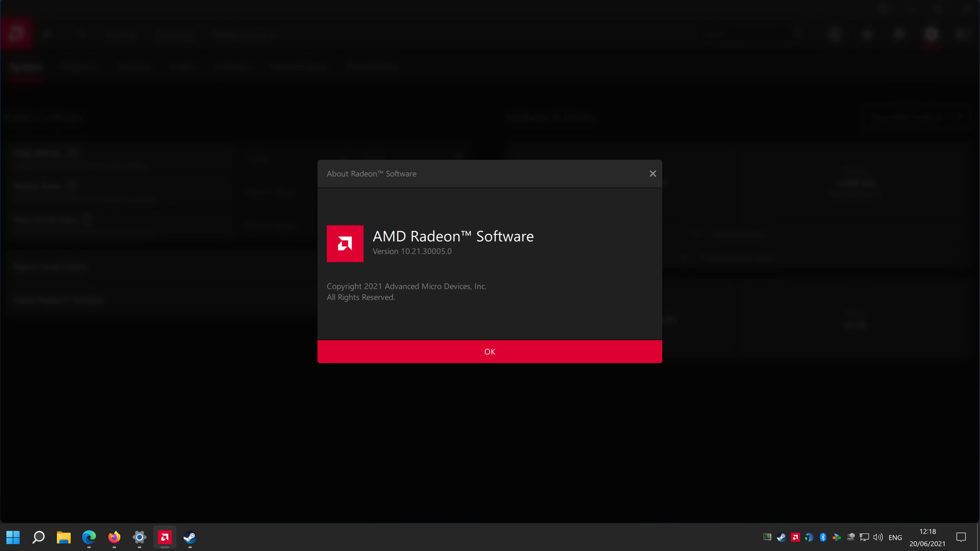Open volume speaker control in tray
This screenshot has height=551, width=980.
(x=878, y=537)
